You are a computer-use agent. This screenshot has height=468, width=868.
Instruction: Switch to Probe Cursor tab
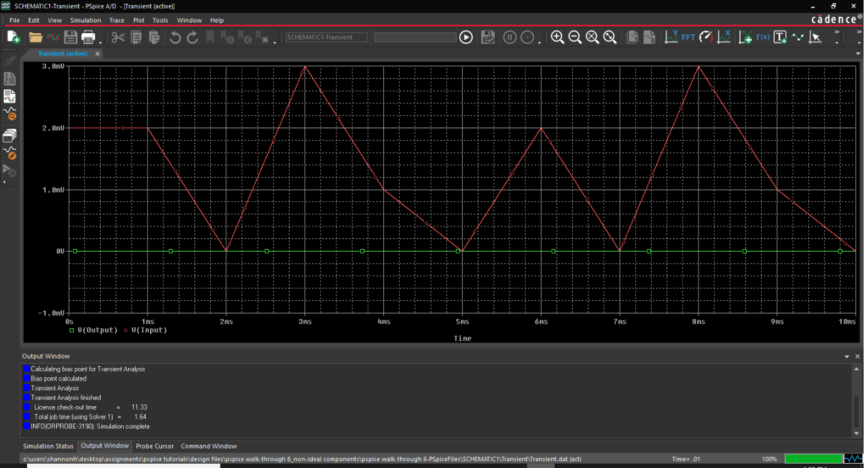154,446
